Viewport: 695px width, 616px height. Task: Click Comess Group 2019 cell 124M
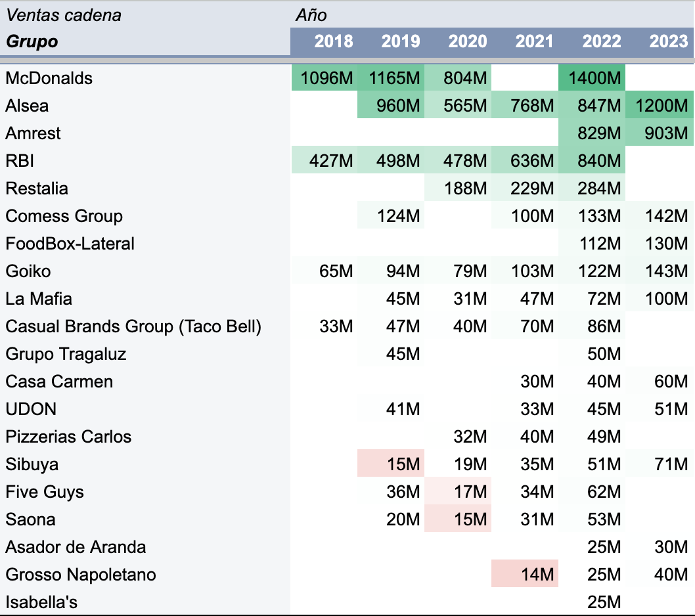391,216
